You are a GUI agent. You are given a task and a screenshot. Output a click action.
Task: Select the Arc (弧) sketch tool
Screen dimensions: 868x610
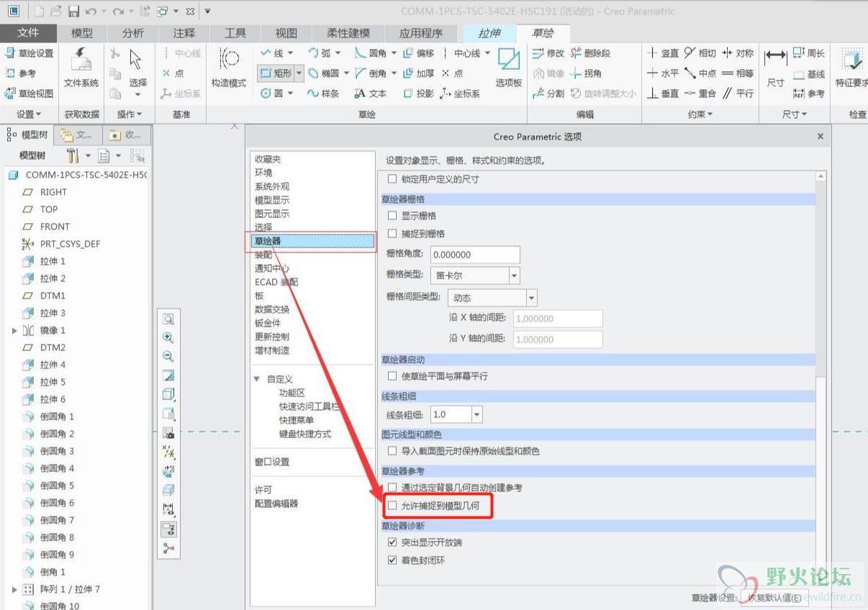(319, 53)
